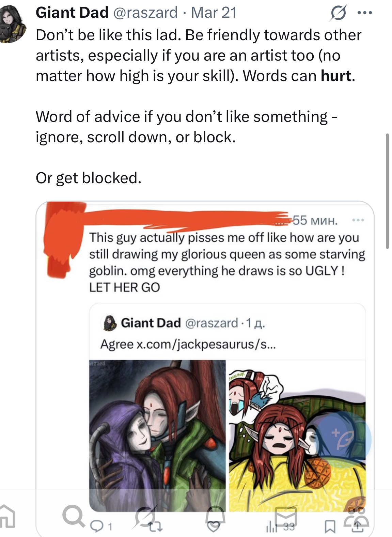Open the small Giant Dad avatar in the quoted post
This screenshot has height=537, width=392.
coord(110,323)
